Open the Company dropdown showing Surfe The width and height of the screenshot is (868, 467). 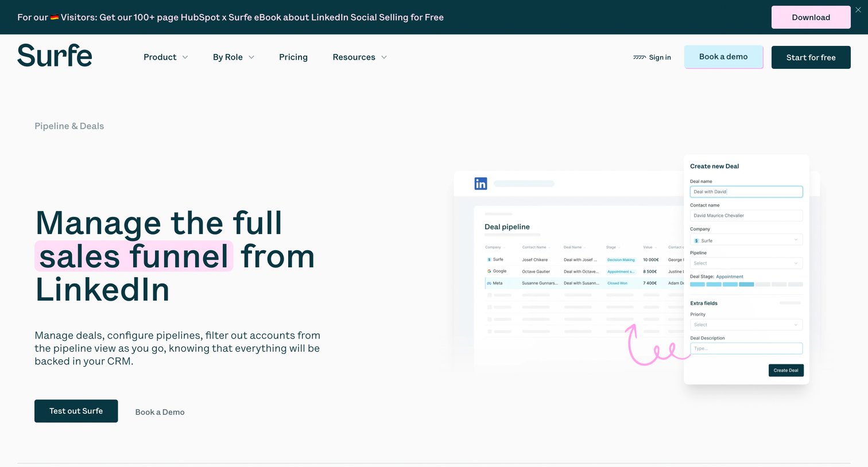tap(746, 240)
